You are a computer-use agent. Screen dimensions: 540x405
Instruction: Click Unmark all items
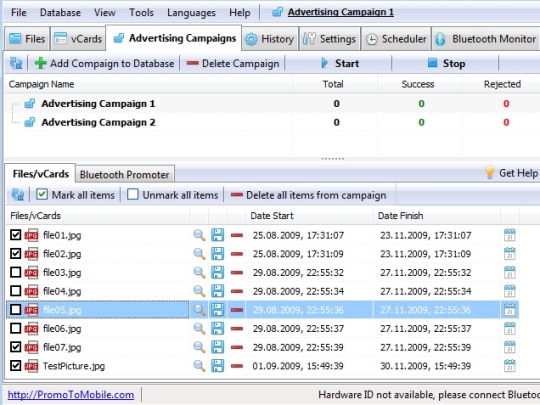click(x=172, y=195)
